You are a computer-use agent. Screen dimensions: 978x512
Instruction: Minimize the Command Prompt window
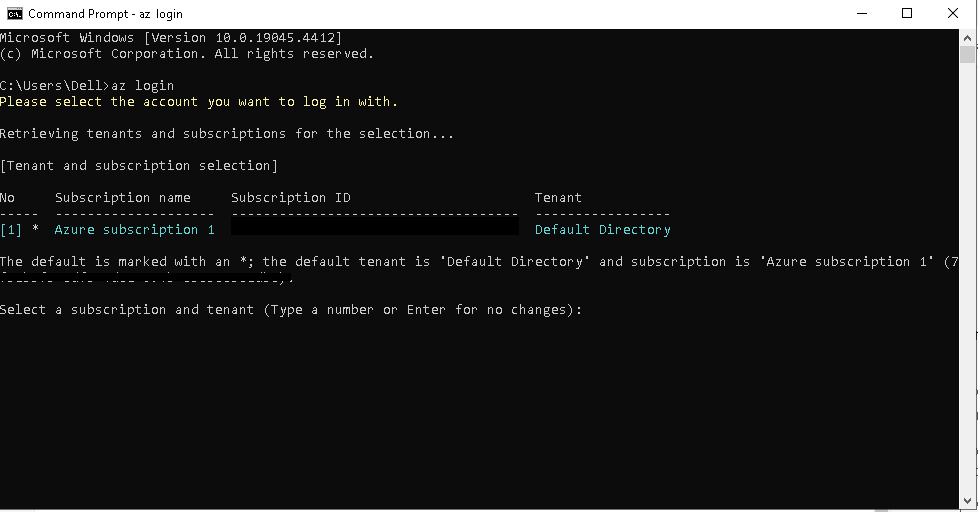tap(861, 14)
